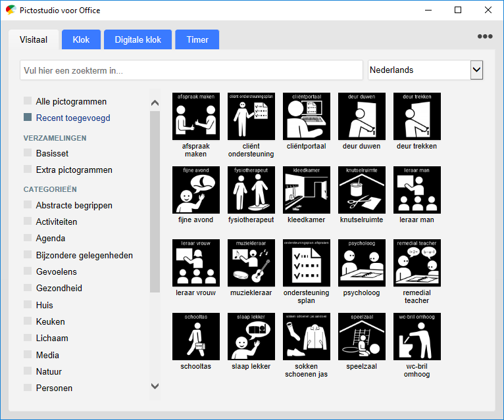
Task: Switch to the Visitaal tab
Action: click(x=34, y=39)
